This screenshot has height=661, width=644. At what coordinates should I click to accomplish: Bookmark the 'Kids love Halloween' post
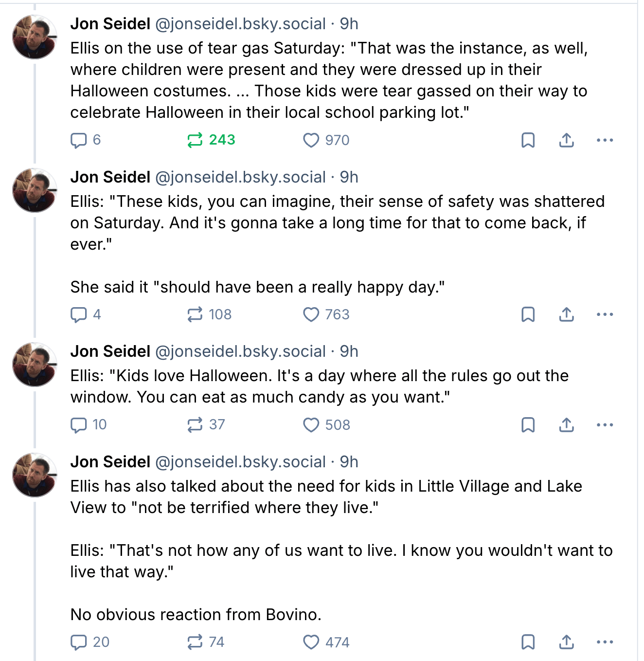(x=528, y=425)
